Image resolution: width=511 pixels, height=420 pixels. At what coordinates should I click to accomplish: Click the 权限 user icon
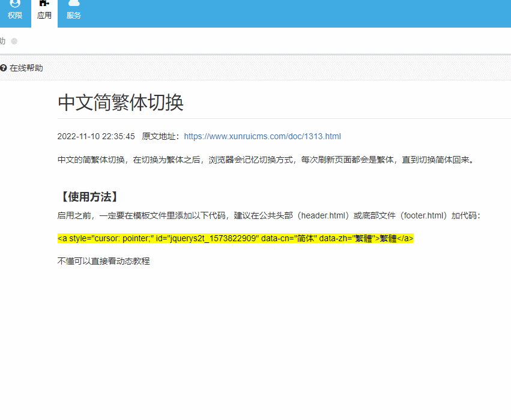[x=15, y=3]
